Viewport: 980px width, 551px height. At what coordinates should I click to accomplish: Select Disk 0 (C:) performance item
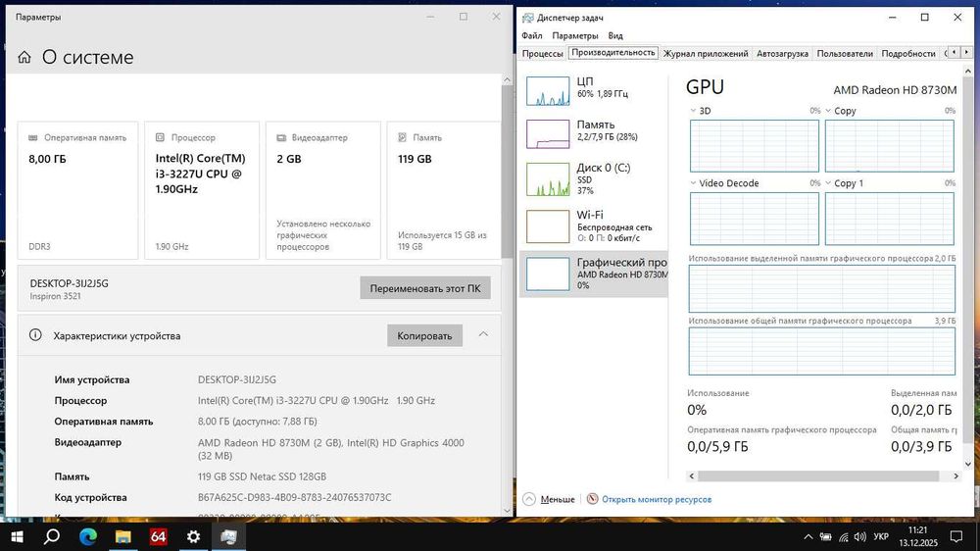click(x=593, y=178)
